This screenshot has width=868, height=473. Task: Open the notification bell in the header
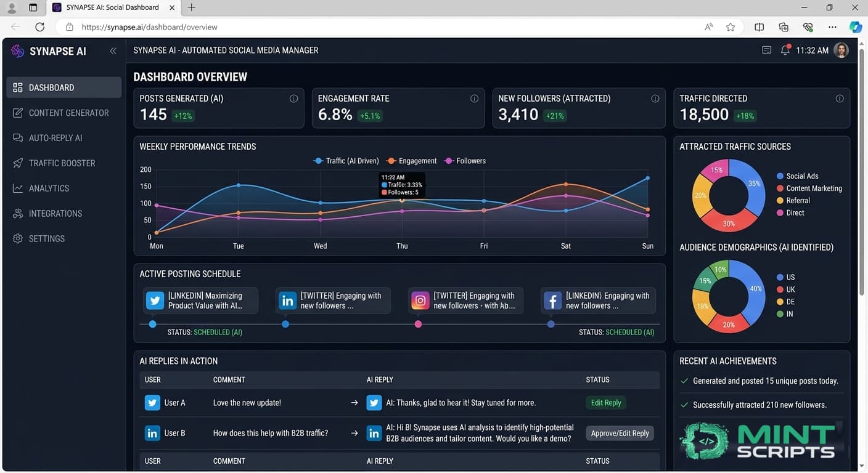point(785,50)
